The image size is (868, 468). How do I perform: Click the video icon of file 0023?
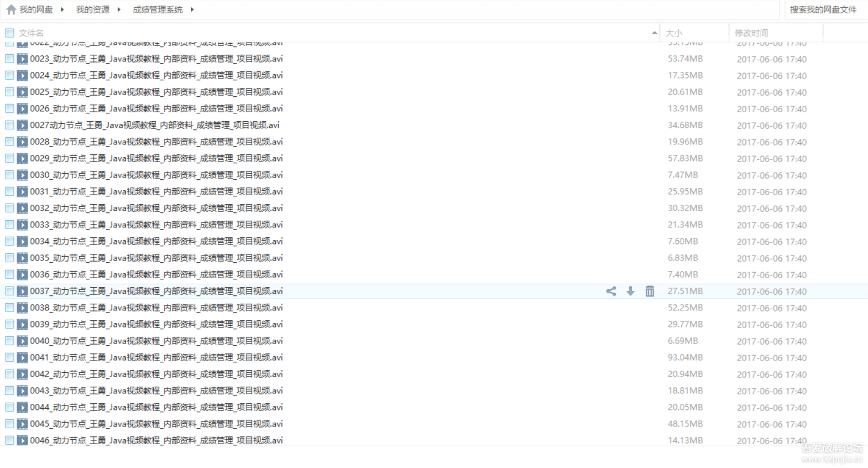click(22, 59)
